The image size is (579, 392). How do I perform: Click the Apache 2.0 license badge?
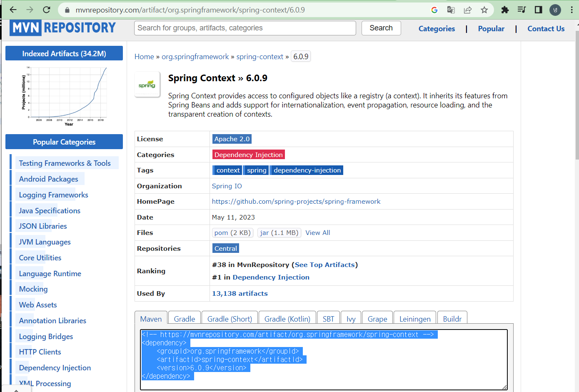[x=232, y=139]
